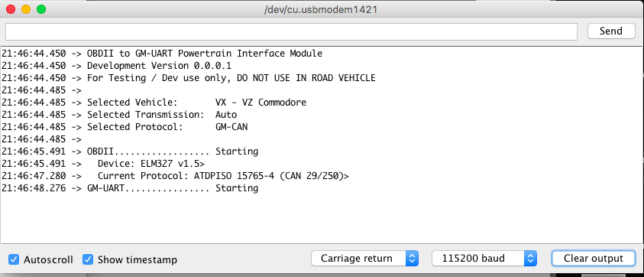Uncheck the Show timestamp option

[x=88, y=259]
